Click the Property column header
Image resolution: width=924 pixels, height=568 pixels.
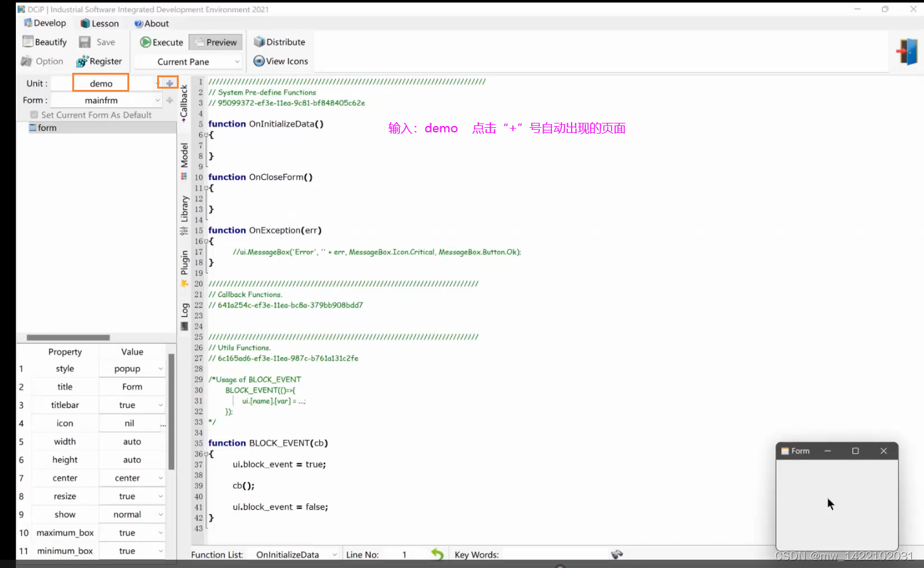pos(65,352)
